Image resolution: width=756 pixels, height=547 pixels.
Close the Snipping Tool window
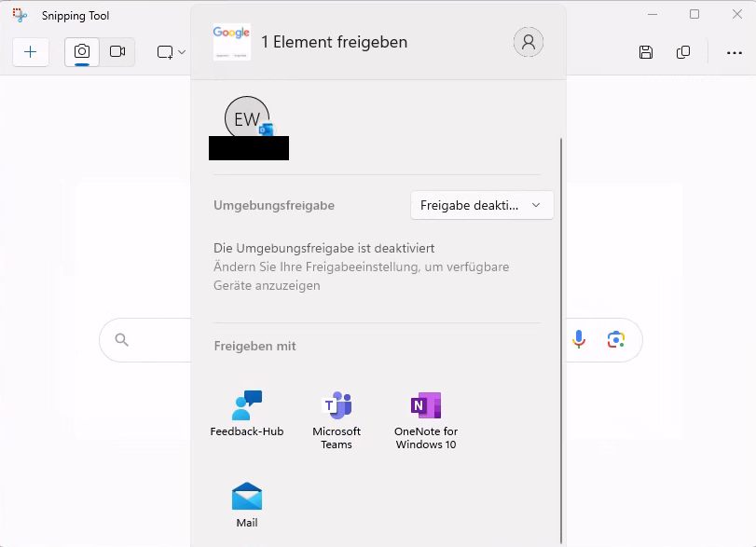[x=736, y=15]
